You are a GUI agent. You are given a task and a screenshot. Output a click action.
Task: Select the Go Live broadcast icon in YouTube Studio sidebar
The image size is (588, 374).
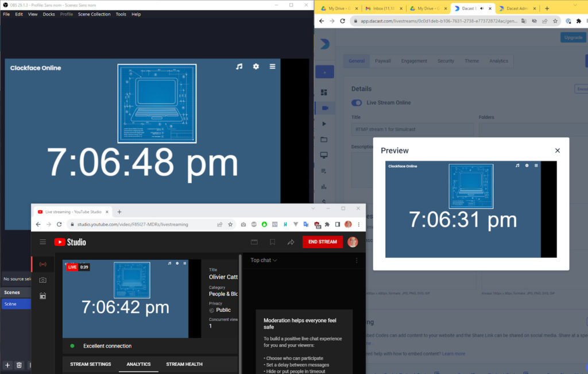[x=42, y=264]
